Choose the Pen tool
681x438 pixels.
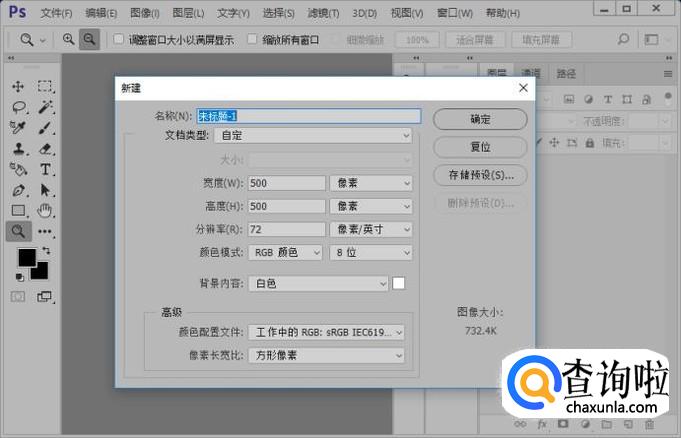(x=18, y=191)
